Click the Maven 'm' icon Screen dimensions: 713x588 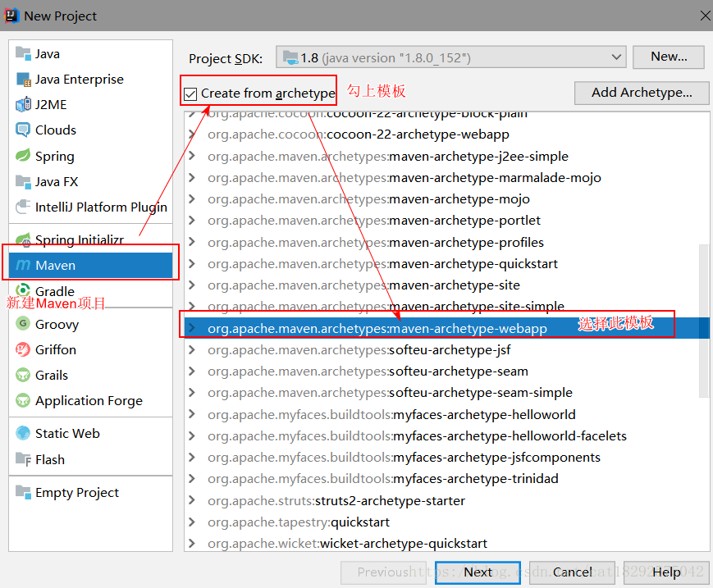tap(23, 265)
